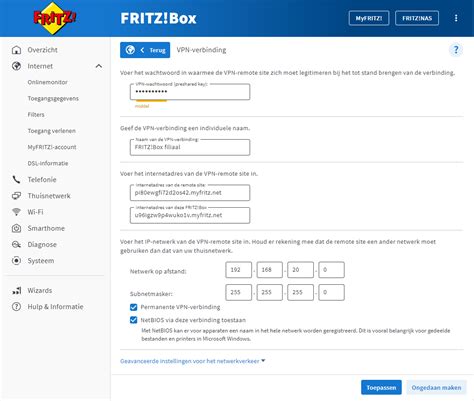The width and height of the screenshot is (474, 401).
Task: Go back with the Terug button
Action: click(x=145, y=50)
